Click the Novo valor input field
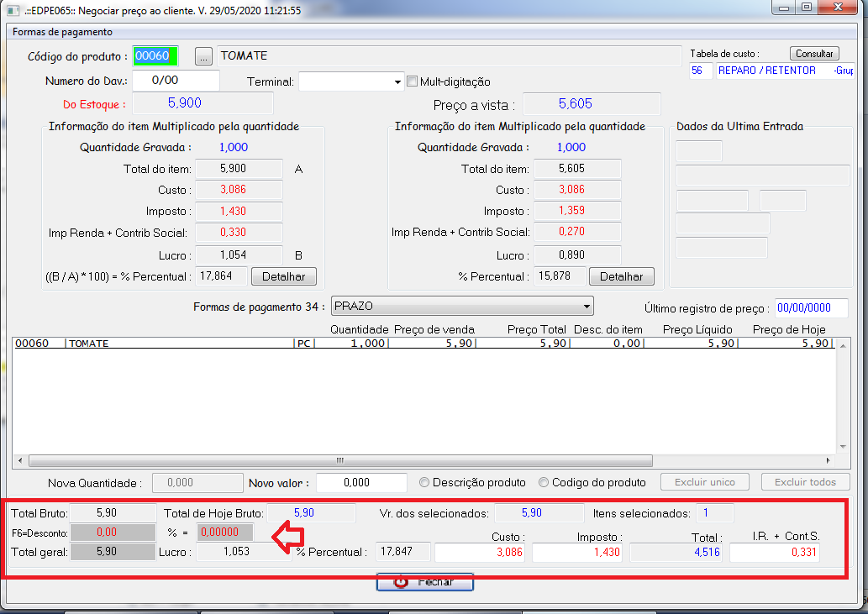The height and width of the screenshot is (614, 868). pyautogui.click(x=361, y=483)
